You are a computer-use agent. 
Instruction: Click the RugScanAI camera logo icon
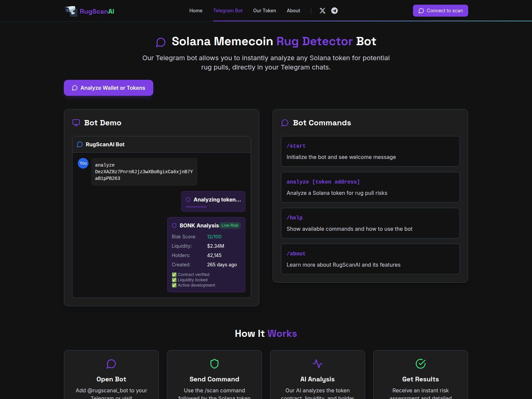71,11
